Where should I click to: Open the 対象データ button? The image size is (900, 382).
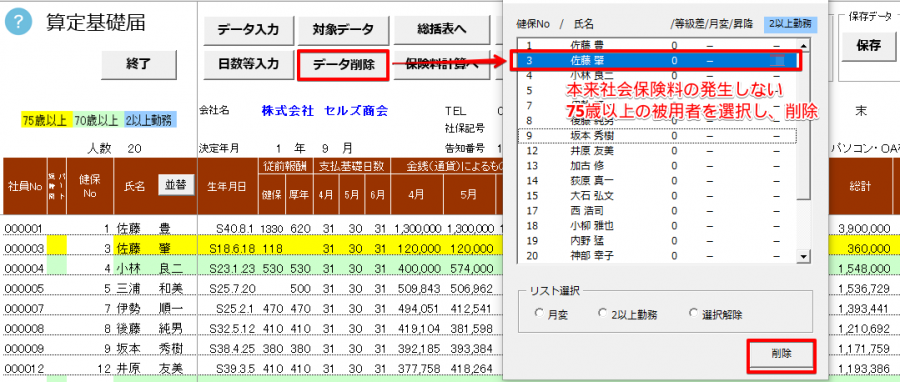click(x=343, y=30)
